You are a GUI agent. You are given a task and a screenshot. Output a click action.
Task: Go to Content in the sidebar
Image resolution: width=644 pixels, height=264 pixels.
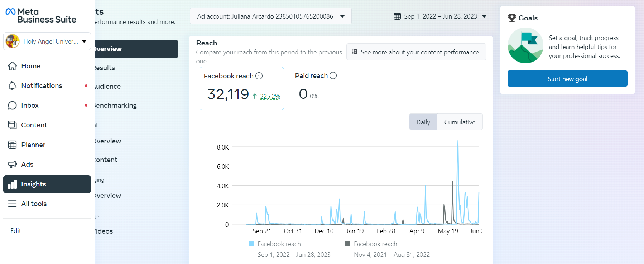click(34, 125)
